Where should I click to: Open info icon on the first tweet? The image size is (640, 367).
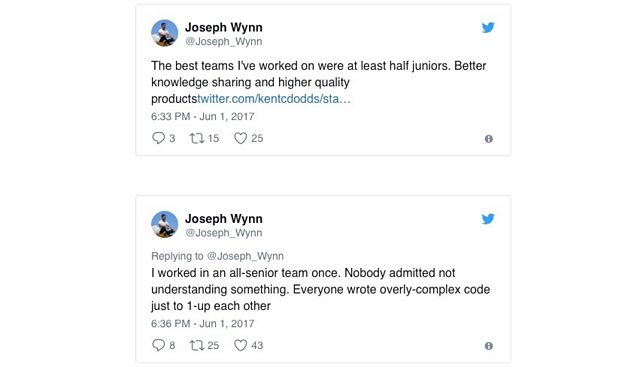489,139
